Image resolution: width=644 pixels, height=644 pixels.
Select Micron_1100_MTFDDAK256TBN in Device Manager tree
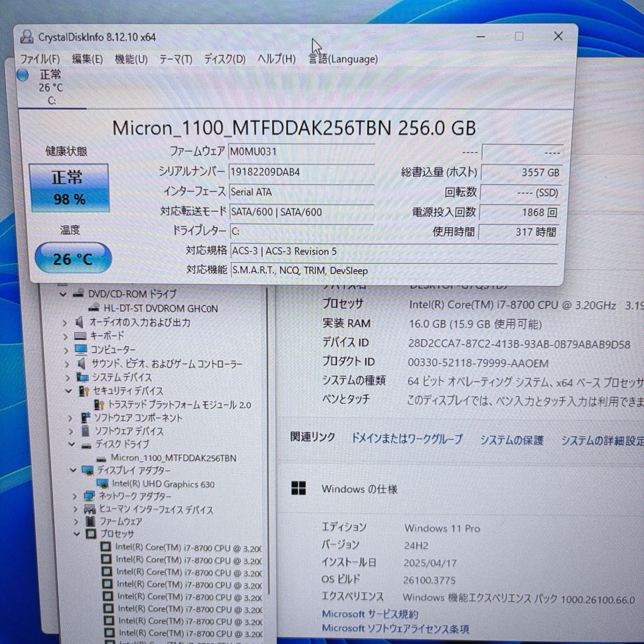173,458
